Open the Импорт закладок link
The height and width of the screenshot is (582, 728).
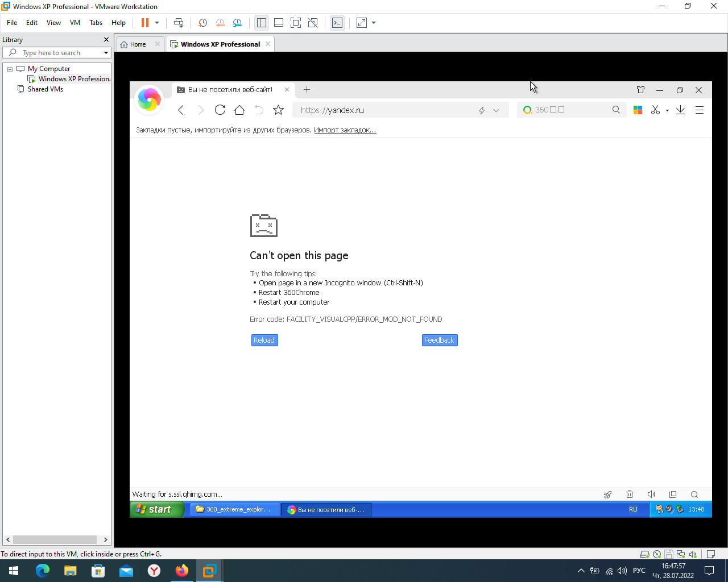345,130
